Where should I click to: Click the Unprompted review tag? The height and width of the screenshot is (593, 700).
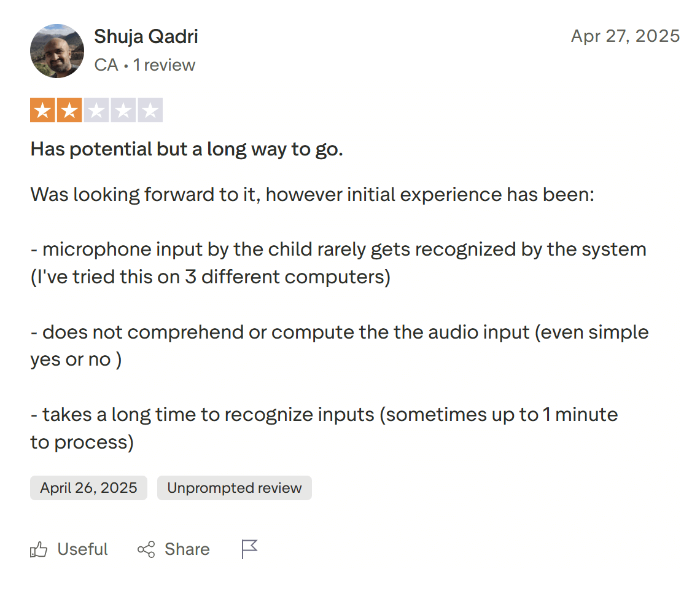[234, 487]
